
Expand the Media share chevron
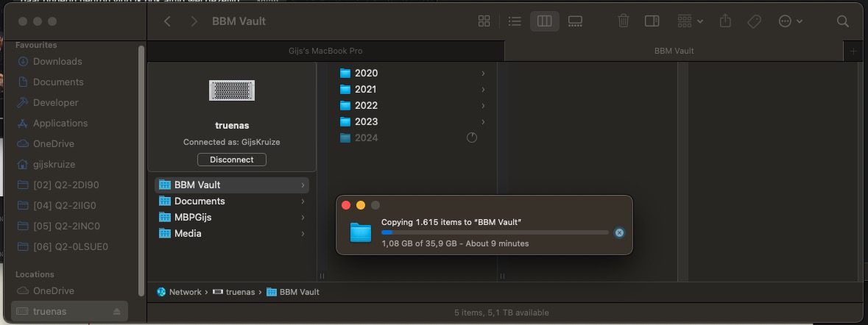(x=303, y=233)
